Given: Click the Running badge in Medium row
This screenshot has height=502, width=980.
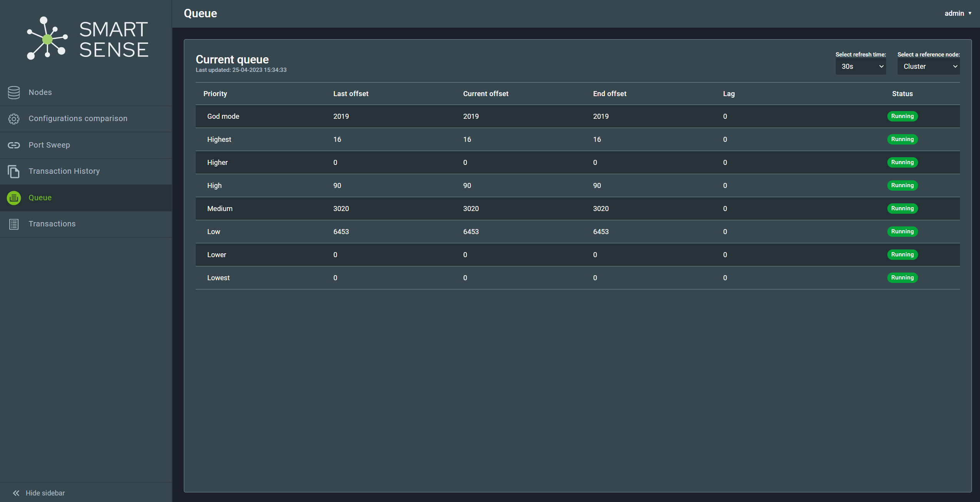Looking at the screenshot, I should 902,209.
